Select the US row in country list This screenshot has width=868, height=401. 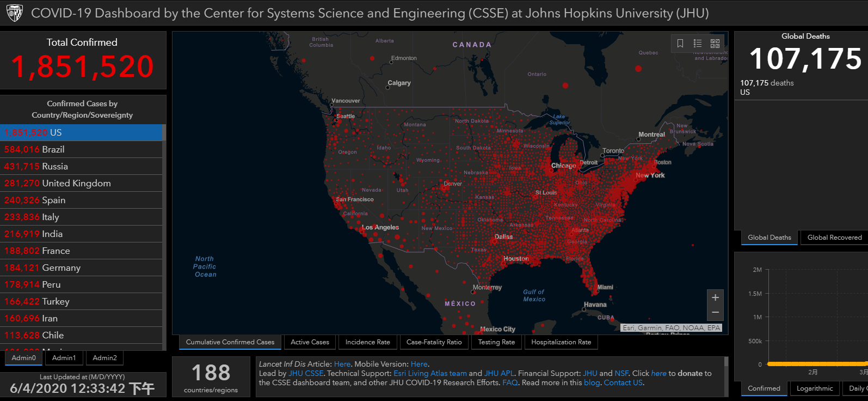click(81, 132)
